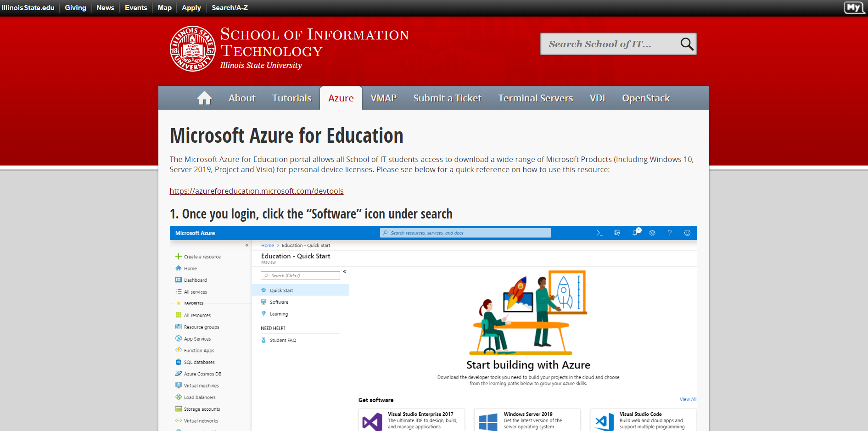Image resolution: width=868 pixels, height=431 pixels.
Task: Click the Resource groups icon
Action: click(x=179, y=327)
